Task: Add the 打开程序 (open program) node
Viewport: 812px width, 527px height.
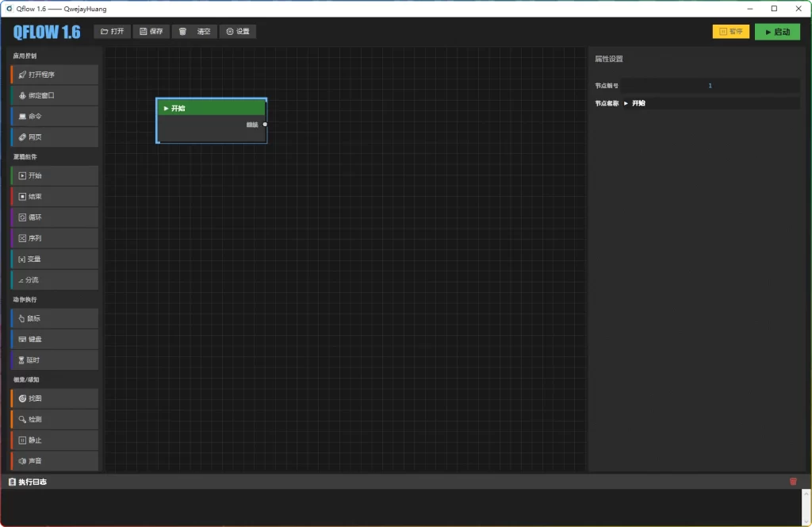Action: click(x=55, y=75)
